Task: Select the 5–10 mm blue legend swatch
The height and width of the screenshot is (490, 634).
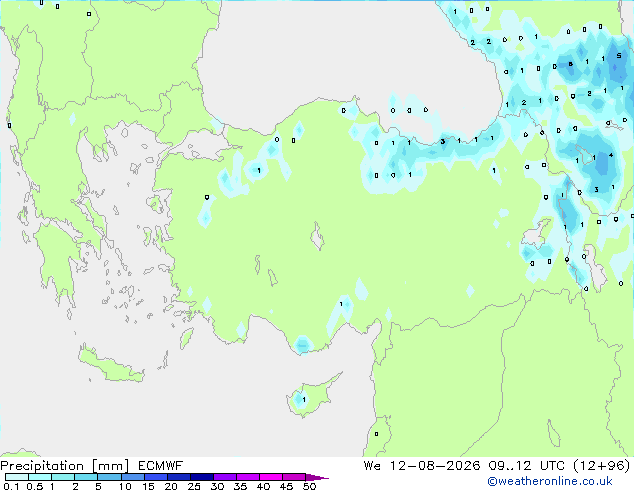Action: coord(109,477)
